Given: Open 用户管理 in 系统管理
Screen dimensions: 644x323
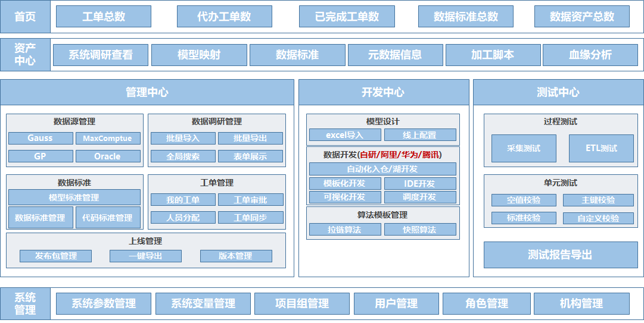Looking at the screenshot, I should (x=396, y=303).
